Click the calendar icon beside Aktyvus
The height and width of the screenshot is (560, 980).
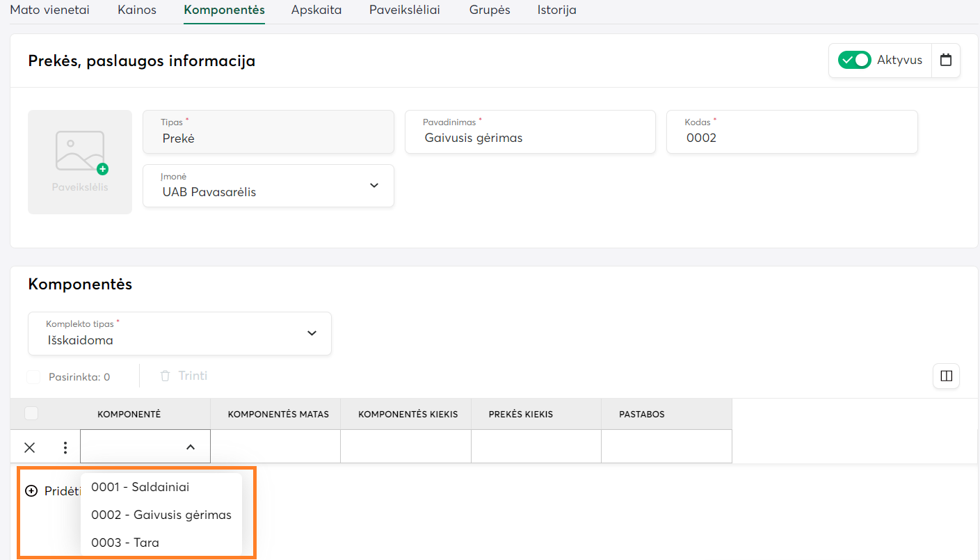(x=945, y=60)
